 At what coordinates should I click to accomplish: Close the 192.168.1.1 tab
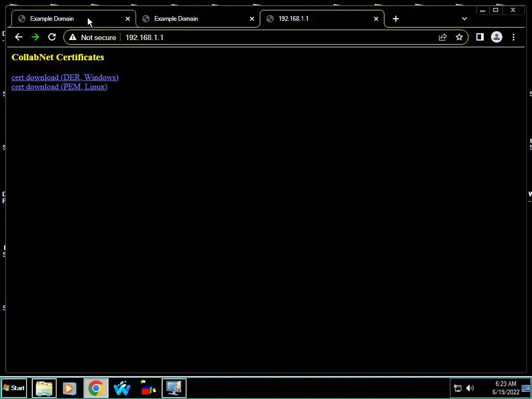pyautogui.click(x=376, y=19)
